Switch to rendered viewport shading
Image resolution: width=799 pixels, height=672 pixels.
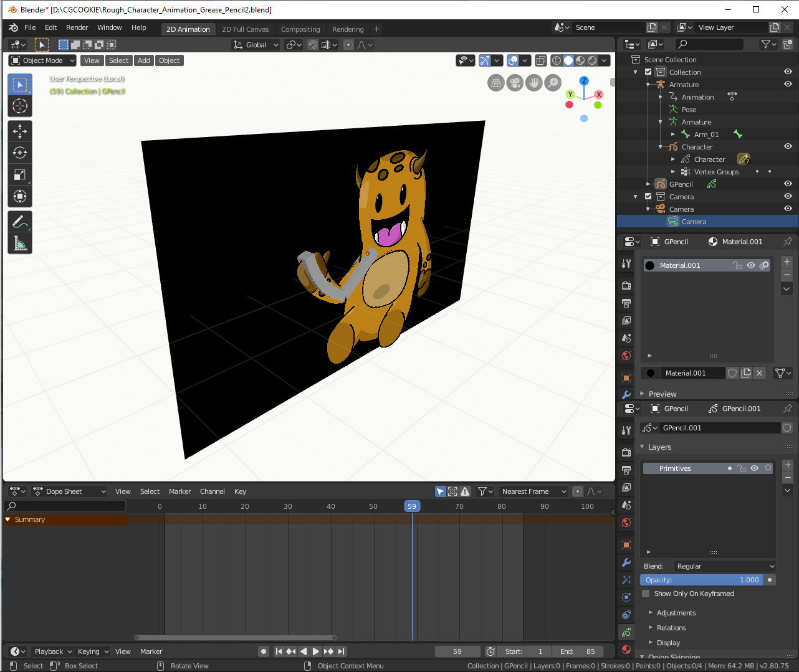tap(592, 60)
